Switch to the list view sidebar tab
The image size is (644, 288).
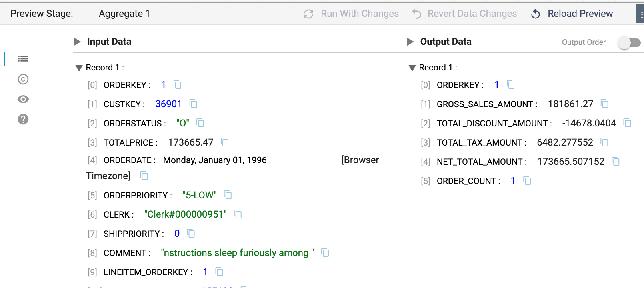coord(23,59)
